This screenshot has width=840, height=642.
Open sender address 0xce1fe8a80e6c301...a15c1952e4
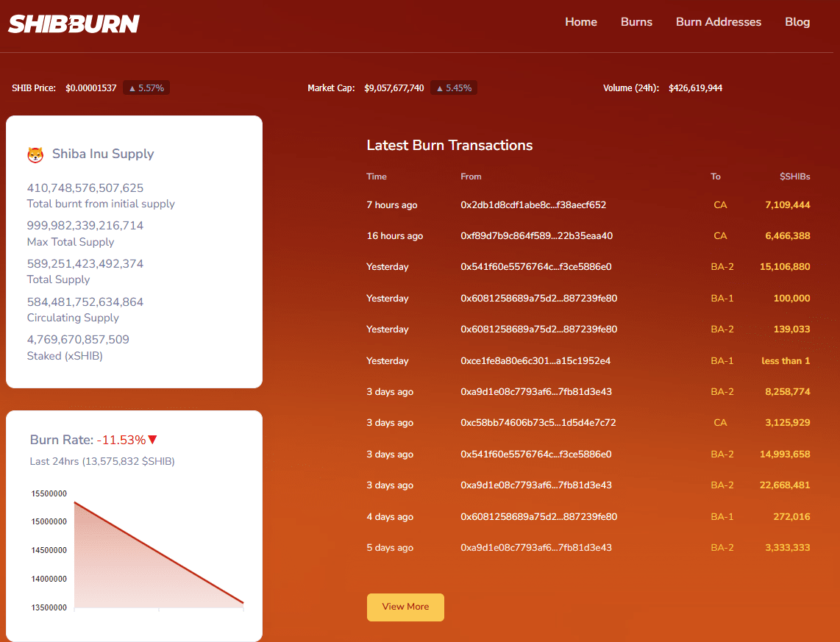[535, 361]
